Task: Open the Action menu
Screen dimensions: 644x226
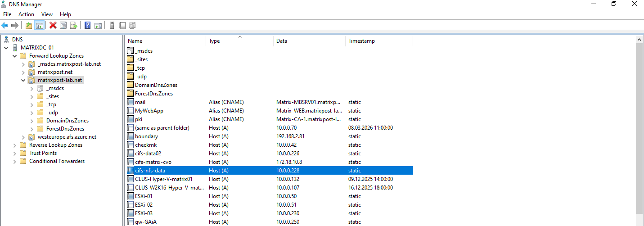Action: [x=26, y=14]
